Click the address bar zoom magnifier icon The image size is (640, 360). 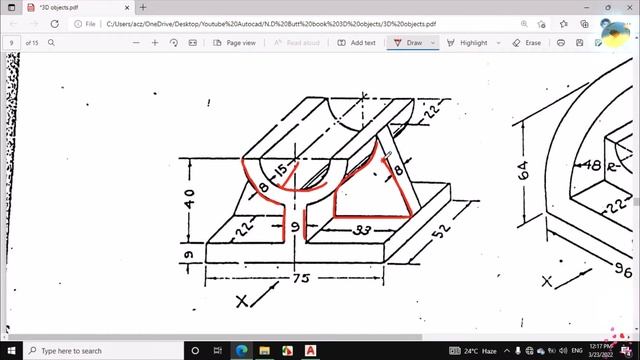524,24
